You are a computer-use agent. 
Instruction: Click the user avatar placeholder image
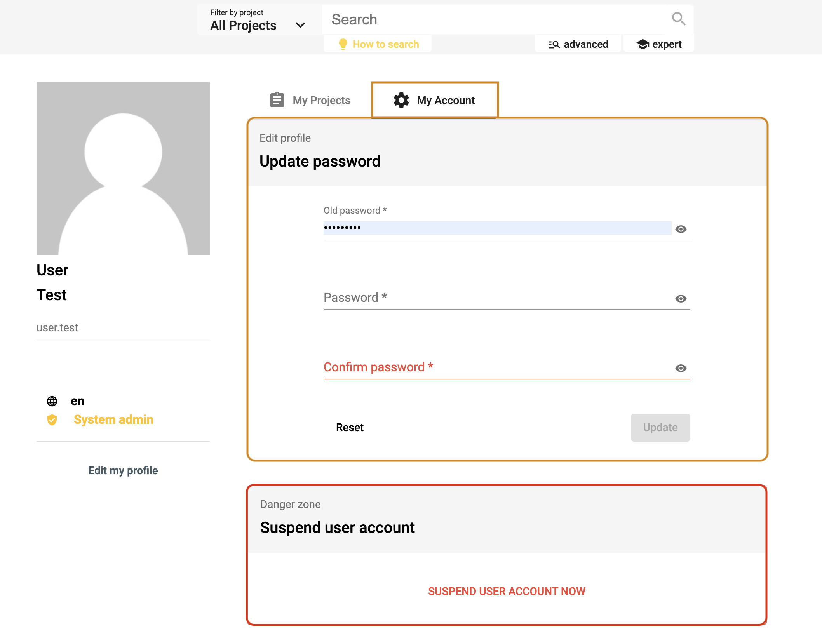[x=123, y=168]
